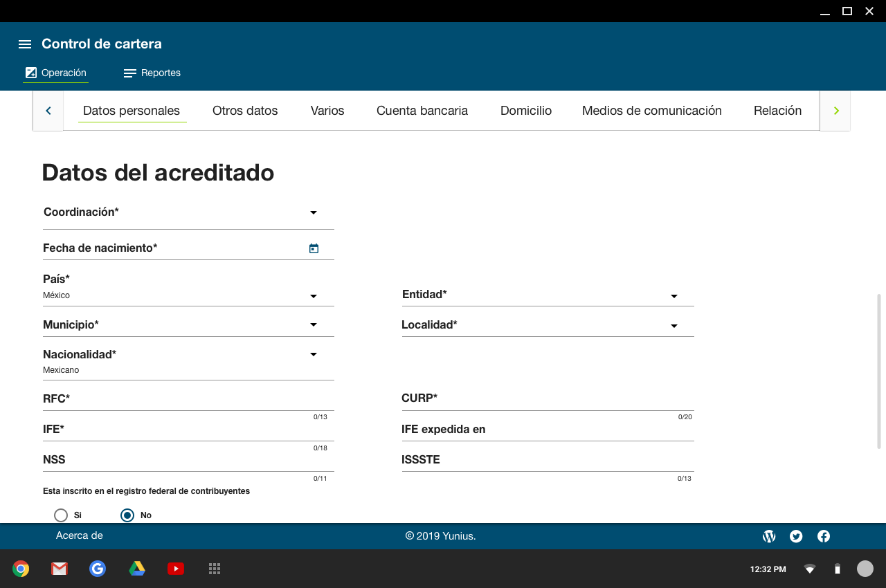Open the Twitter icon in footer
The image size is (886, 588).
tap(796, 536)
